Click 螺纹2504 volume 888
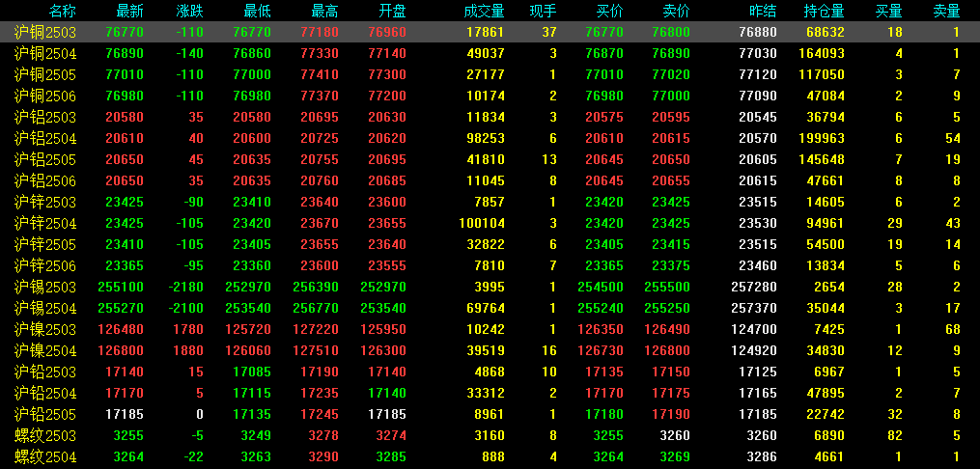980x469 pixels. [493, 457]
